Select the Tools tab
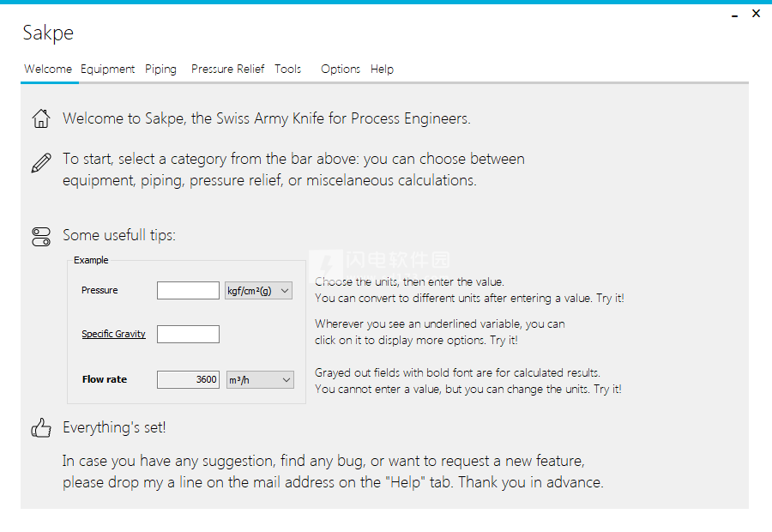The width and height of the screenshot is (772, 532). click(x=287, y=69)
